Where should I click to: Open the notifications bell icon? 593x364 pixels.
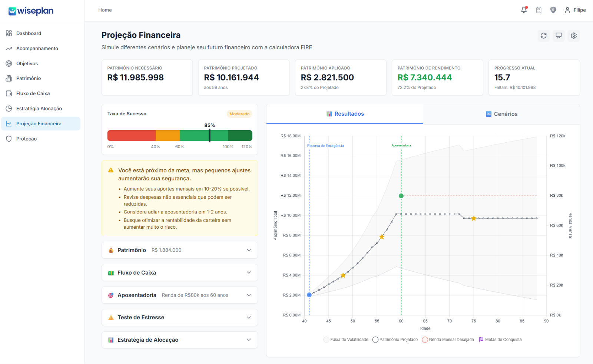click(524, 10)
